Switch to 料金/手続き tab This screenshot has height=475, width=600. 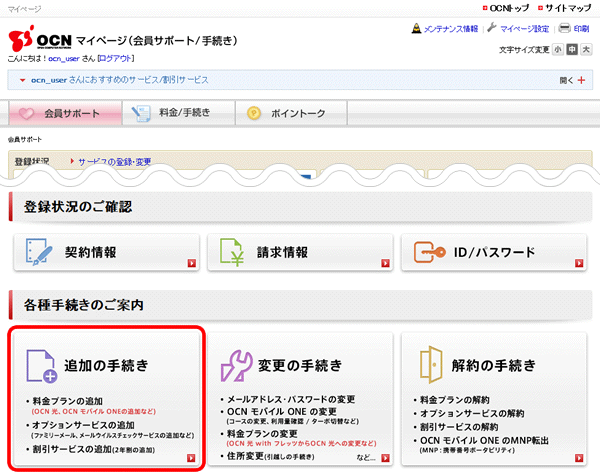click(179, 113)
